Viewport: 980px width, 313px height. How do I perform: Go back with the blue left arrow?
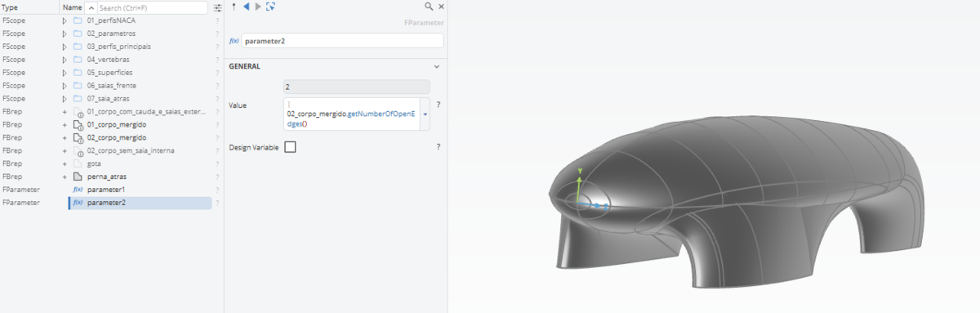click(x=246, y=7)
